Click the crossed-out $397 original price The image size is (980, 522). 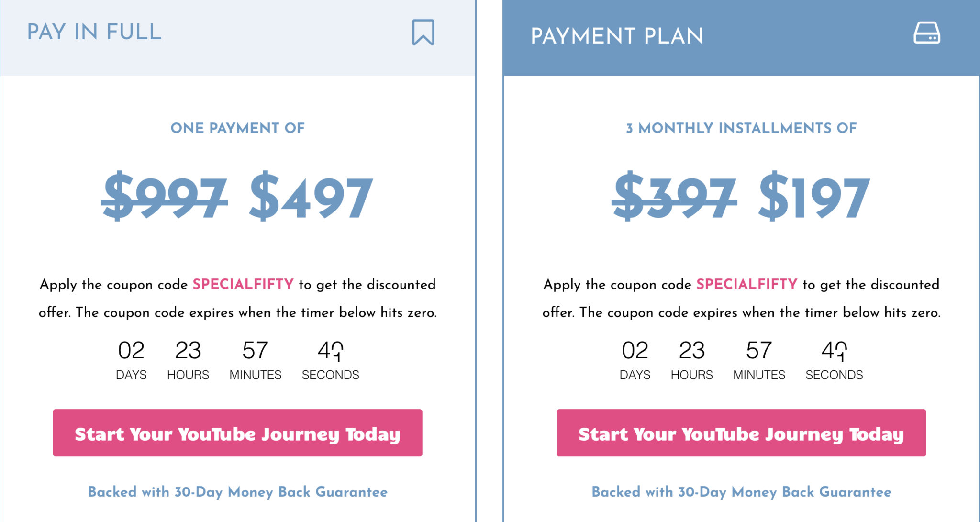pyautogui.click(x=674, y=197)
